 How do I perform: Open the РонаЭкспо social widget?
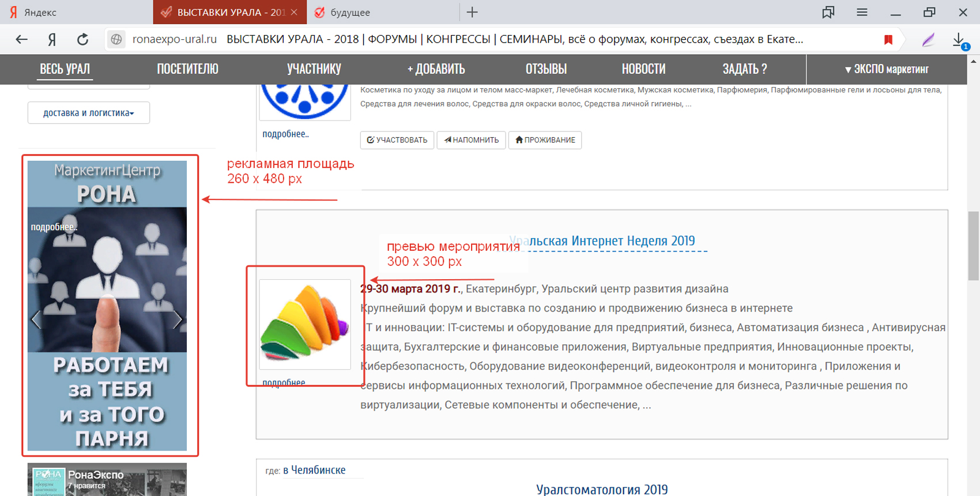[x=107, y=479]
